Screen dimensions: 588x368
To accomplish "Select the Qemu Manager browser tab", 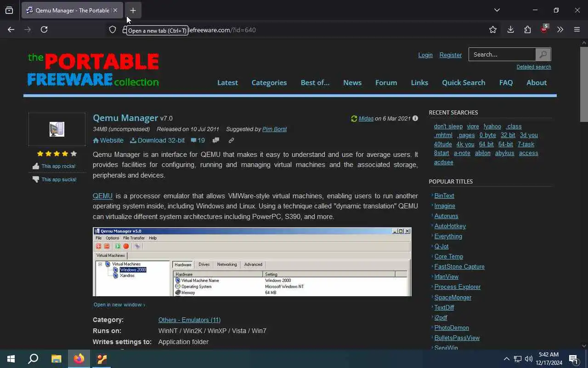I will pyautogui.click(x=72, y=10).
